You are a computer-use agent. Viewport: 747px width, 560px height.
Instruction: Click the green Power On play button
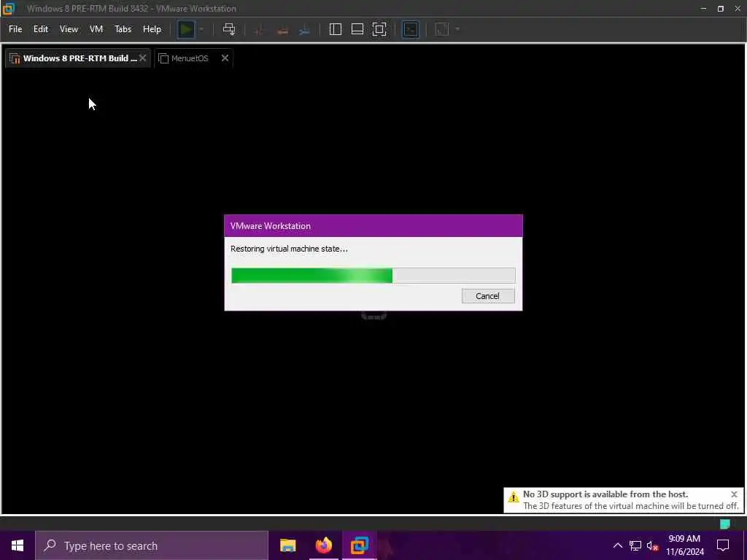[x=186, y=29]
